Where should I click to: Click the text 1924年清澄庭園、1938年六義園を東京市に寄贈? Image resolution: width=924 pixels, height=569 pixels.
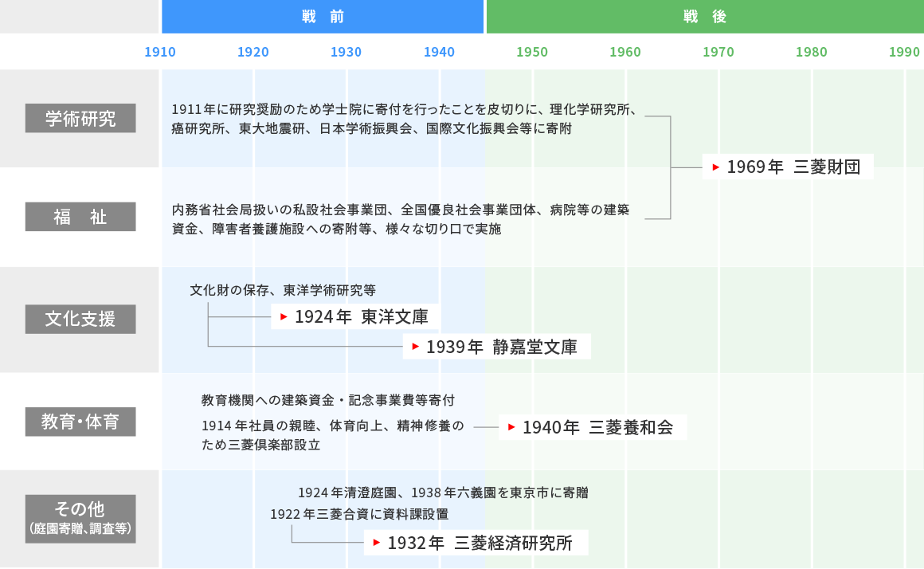(443, 492)
